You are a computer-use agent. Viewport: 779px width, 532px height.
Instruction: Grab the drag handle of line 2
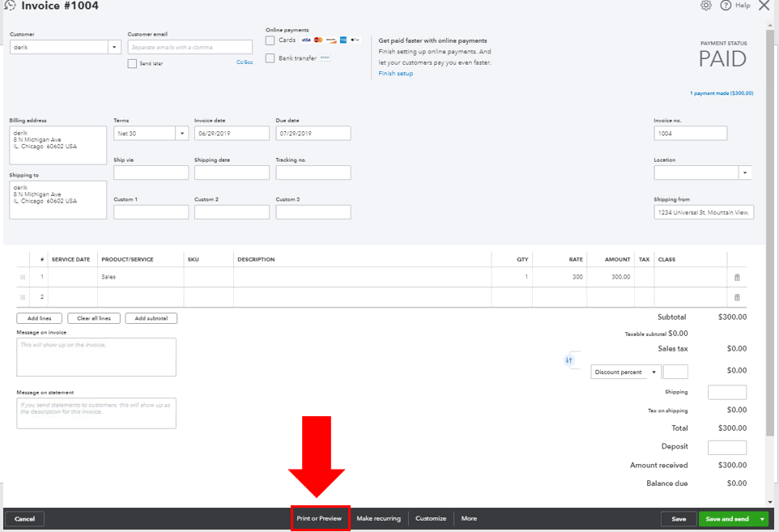[x=23, y=297]
